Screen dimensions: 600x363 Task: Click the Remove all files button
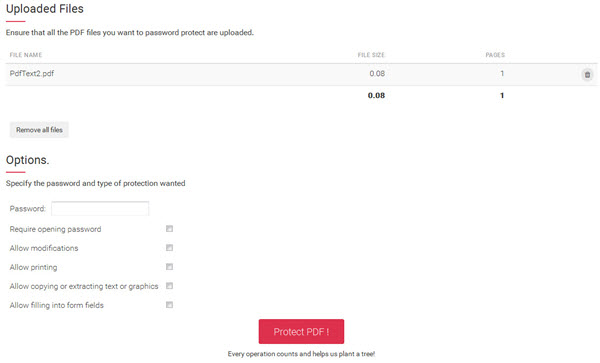point(39,130)
